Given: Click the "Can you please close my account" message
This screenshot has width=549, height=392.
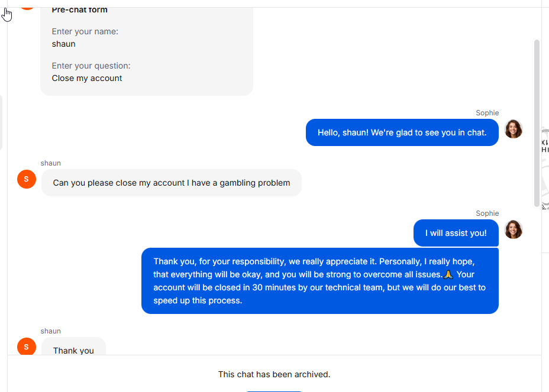Looking at the screenshot, I should 171,183.
